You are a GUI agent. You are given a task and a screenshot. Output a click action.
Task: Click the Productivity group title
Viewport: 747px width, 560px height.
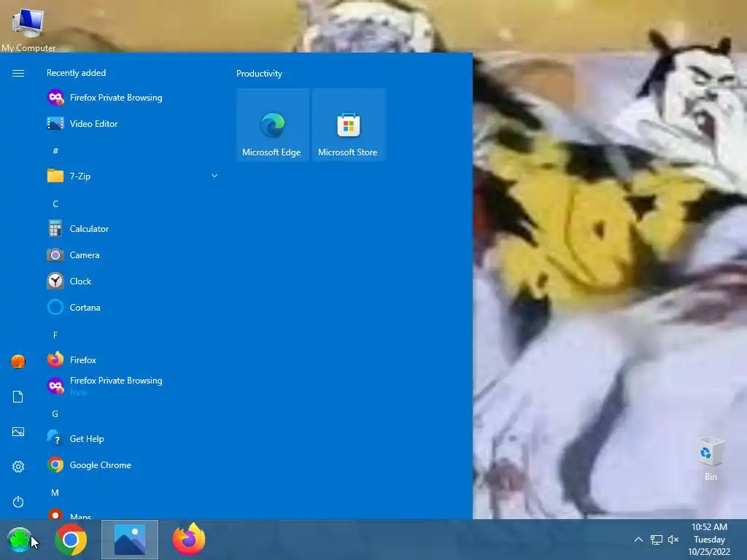(x=259, y=74)
